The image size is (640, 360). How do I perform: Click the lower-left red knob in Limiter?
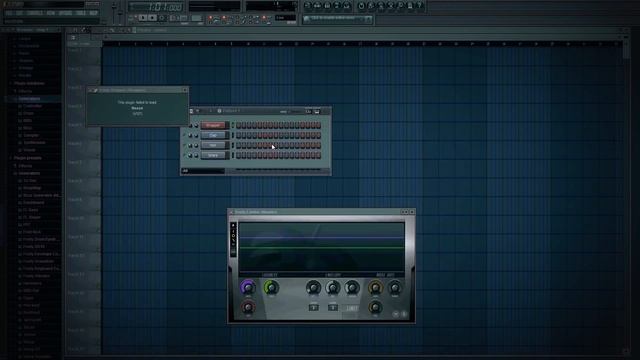point(248,307)
